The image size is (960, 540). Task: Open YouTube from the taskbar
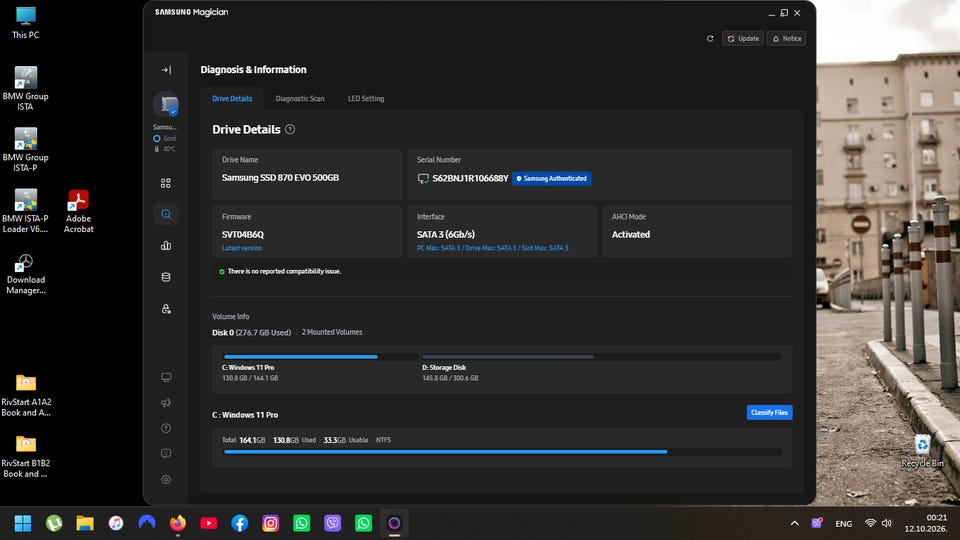[209, 523]
